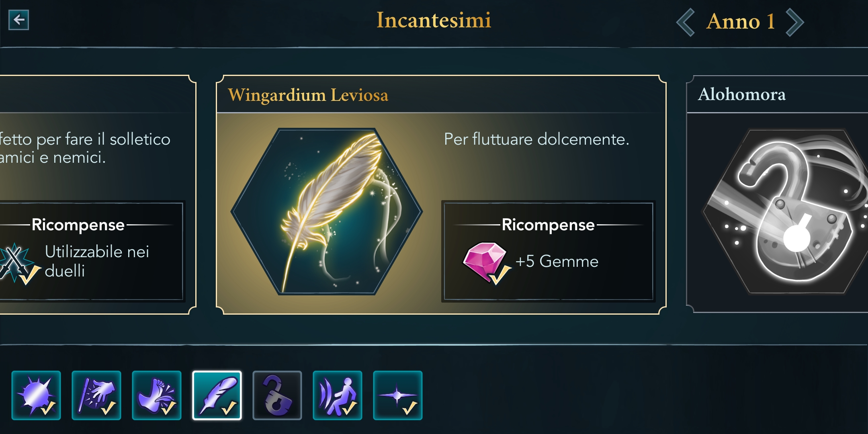Switch to the Alohomora spell card

[742, 94]
